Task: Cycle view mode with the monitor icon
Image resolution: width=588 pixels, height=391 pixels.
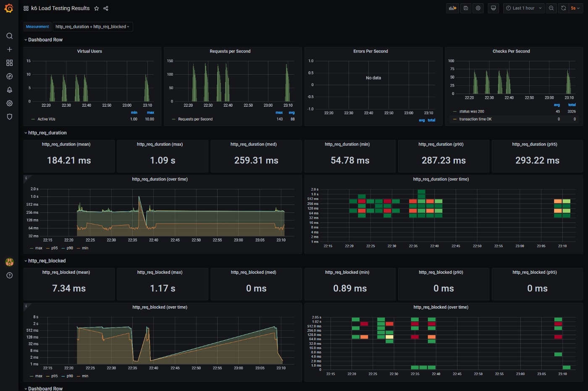Action: click(x=493, y=8)
